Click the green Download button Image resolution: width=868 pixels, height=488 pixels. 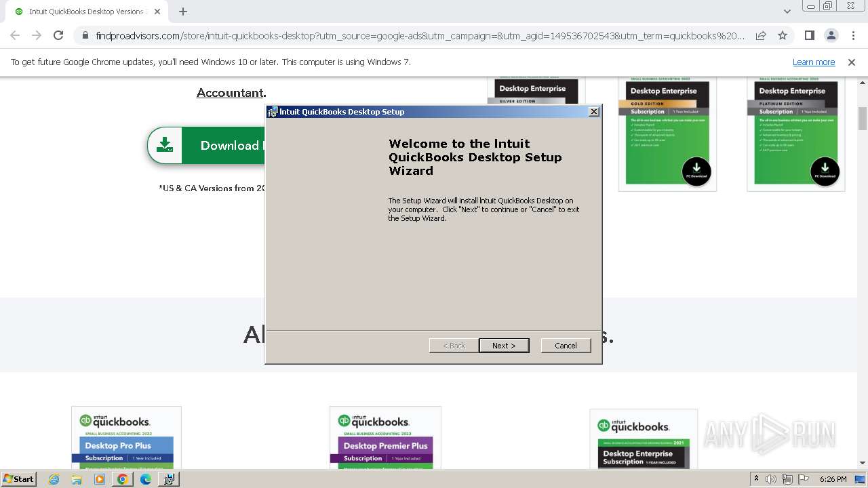coord(206,145)
